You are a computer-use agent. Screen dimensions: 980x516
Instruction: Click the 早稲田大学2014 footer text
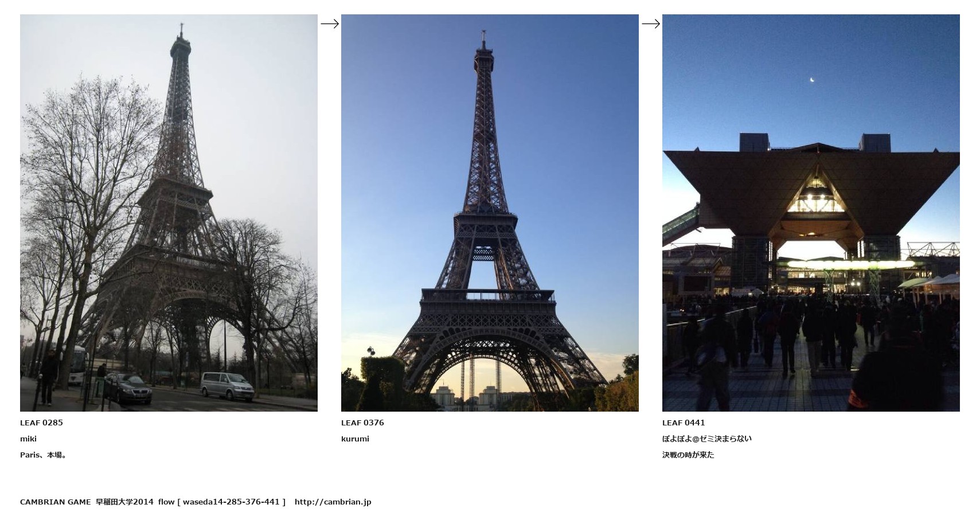tap(124, 502)
